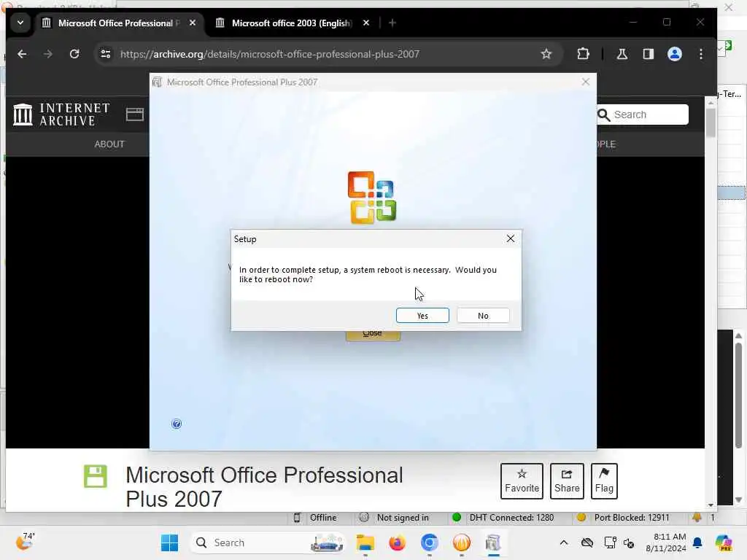The width and height of the screenshot is (747, 560).
Task: Favorite this Internet Archive item
Action: pyautogui.click(x=522, y=481)
